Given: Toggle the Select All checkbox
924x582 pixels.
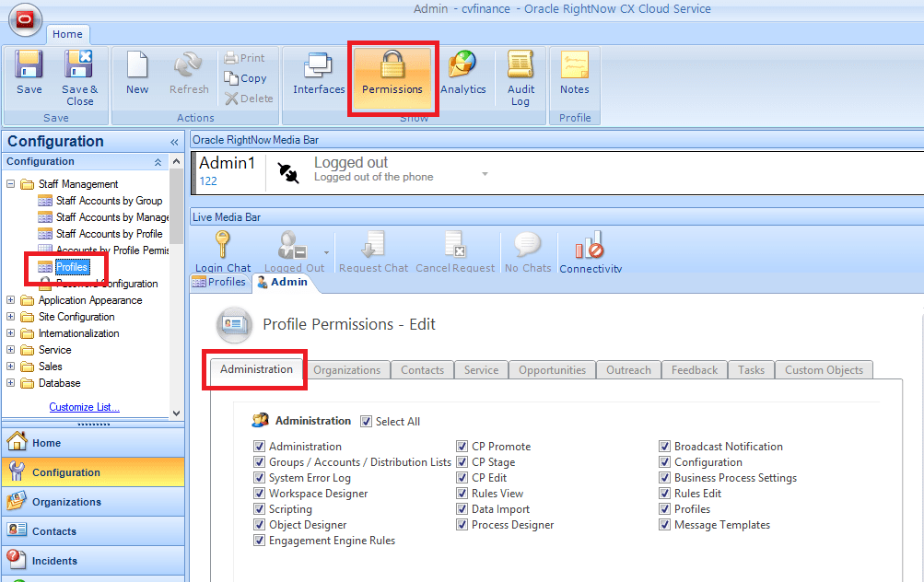Looking at the screenshot, I should click(367, 422).
